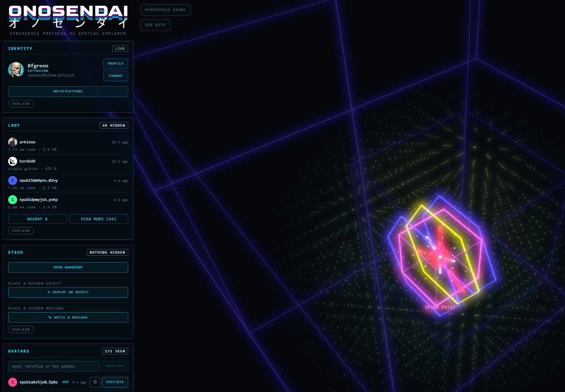The height and width of the screenshot is (392, 565).
Task: Click the pink avatar of npub1a6v5ju0_5p8z
Action: [x=13, y=382]
